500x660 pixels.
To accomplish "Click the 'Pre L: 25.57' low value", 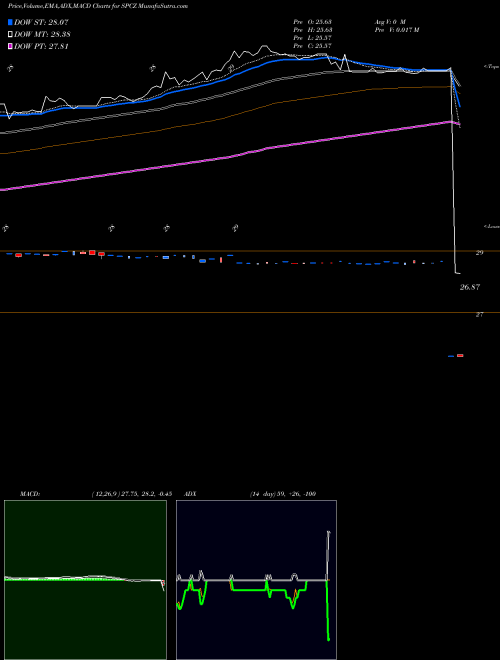I will tap(313, 38).
